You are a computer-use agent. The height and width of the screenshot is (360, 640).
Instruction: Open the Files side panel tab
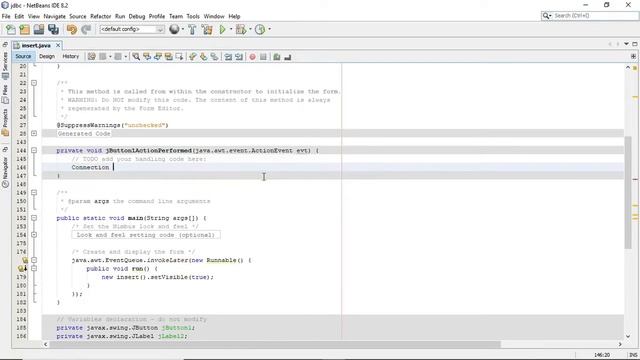point(5,94)
